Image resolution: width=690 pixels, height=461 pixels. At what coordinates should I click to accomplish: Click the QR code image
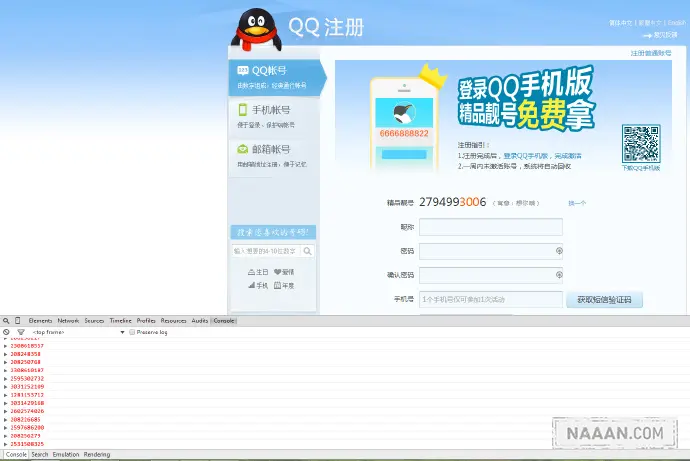[641, 144]
